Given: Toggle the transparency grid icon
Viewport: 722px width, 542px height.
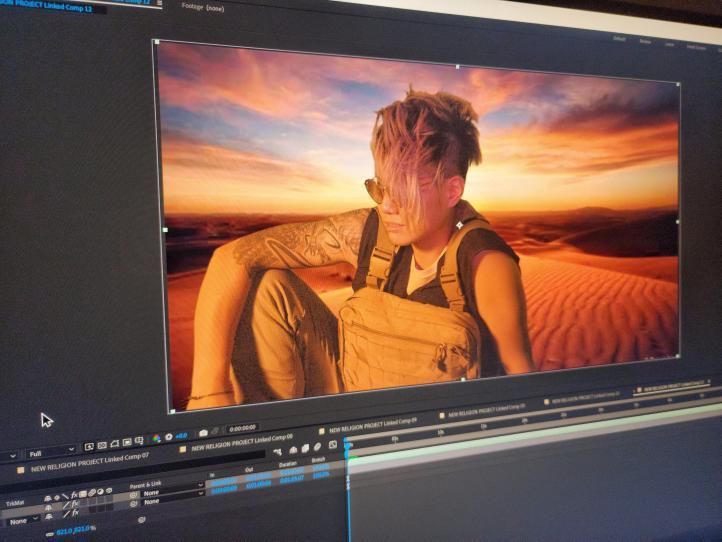Looking at the screenshot, I should (102, 444).
